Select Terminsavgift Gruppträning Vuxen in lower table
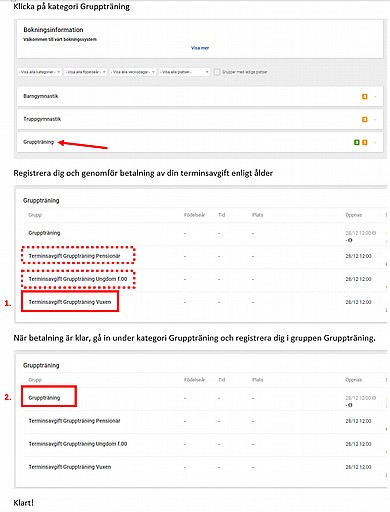 tap(70, 467)
